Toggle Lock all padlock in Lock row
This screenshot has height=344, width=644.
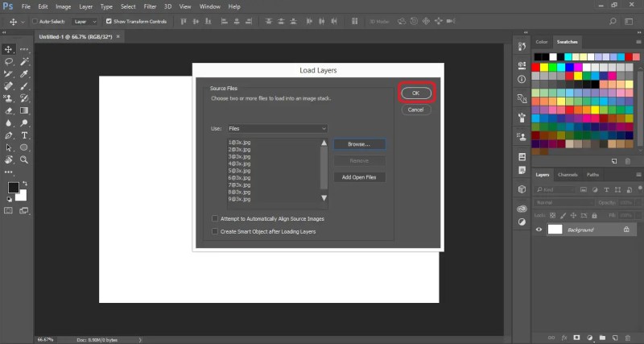tap(594, 215)
